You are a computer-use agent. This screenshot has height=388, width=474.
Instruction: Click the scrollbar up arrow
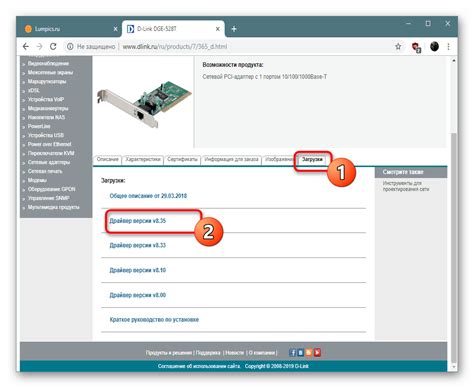pos(453,61)
